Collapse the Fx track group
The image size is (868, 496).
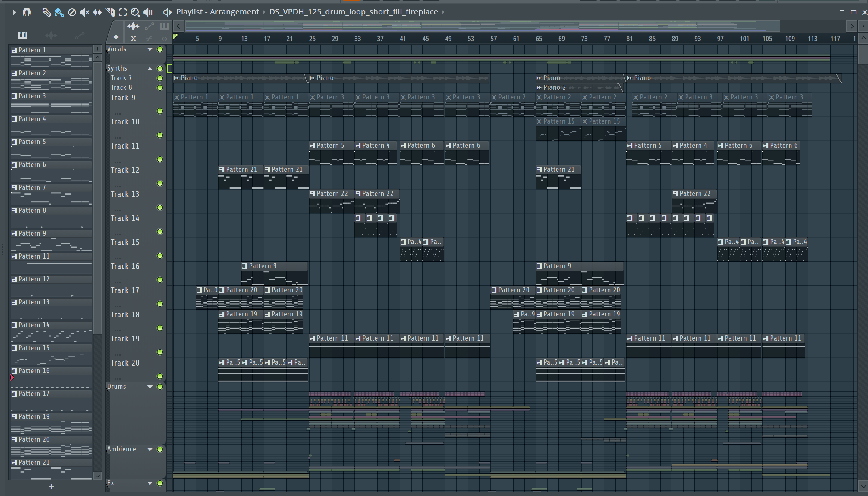tap(150, 483)
